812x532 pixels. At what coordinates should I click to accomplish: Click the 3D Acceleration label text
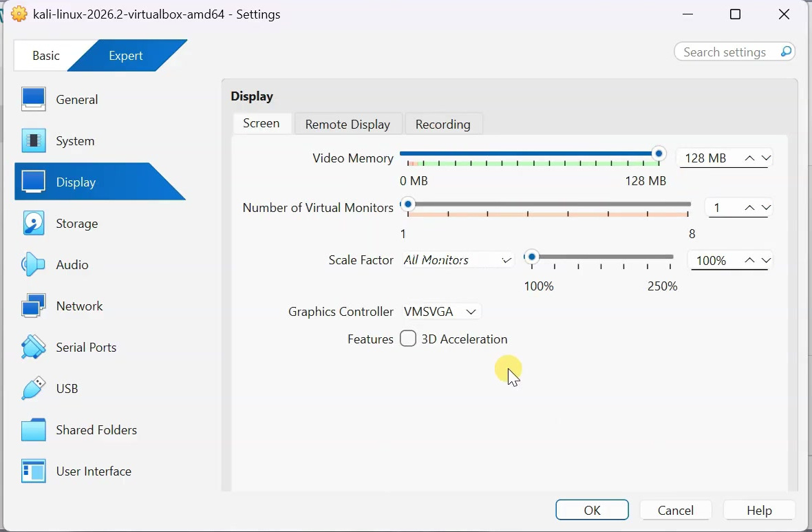pos(464,339)
